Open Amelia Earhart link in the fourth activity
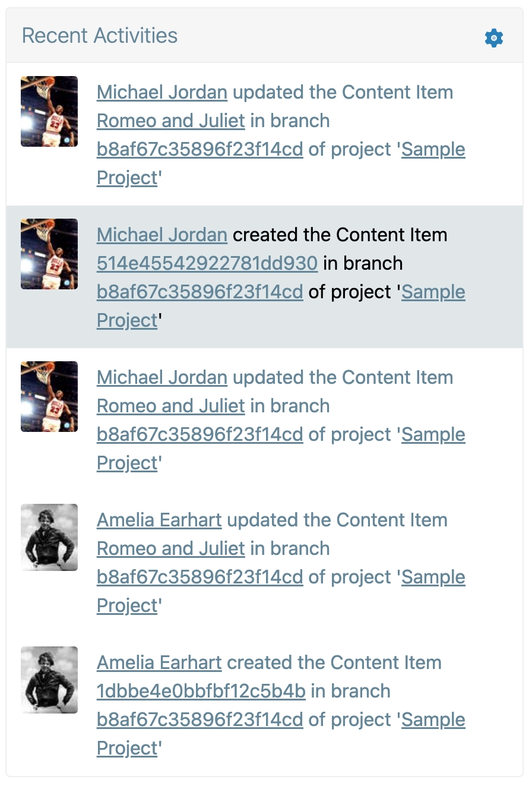This screenshot has height=789, width=532. click(x=159, y=520)
